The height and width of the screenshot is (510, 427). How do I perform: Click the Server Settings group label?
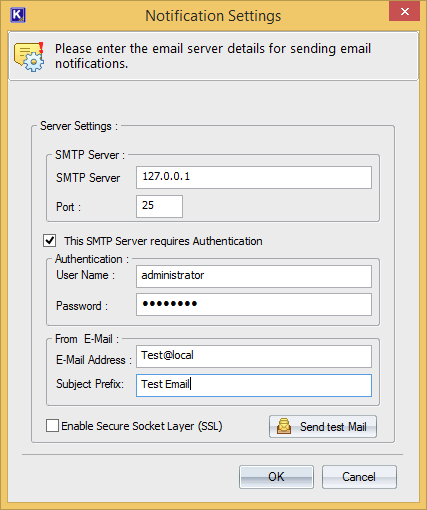point(79,126)
